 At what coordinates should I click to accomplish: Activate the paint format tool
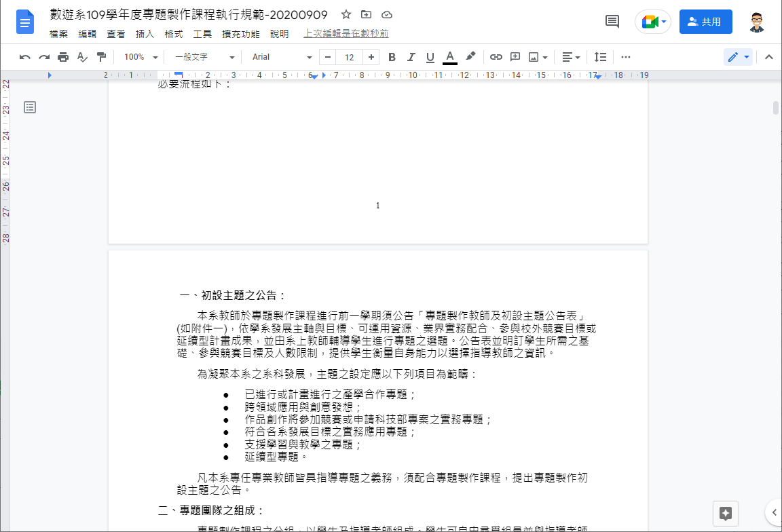[x=101, y=57]
